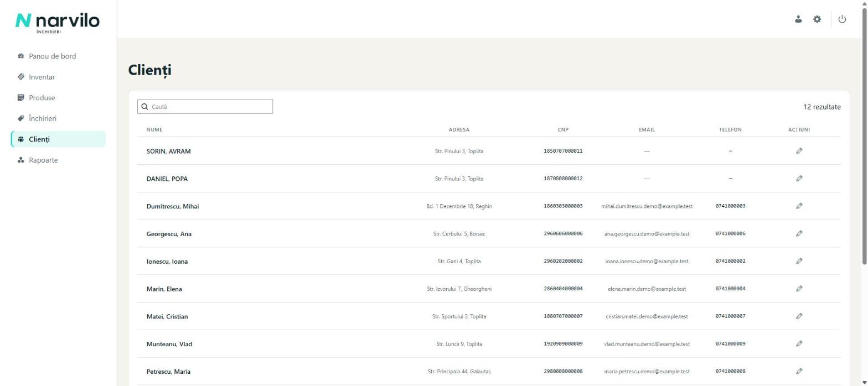Click email elena.marin.demo@example.test
Viewport: 868px width, 386px height.
click(x=647, y=289)
